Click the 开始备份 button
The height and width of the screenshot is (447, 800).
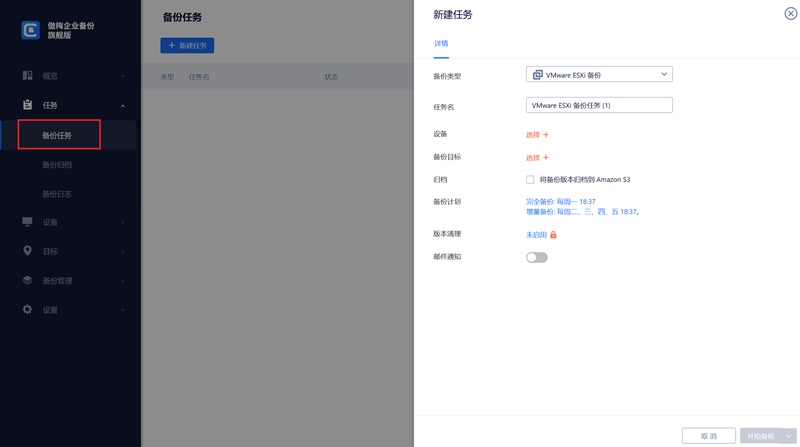[x=761, y=436]
